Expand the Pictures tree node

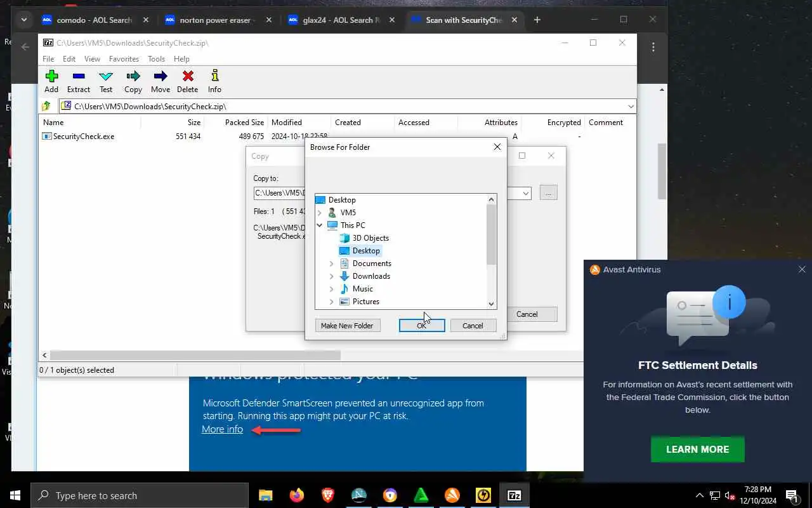pos(332,302)
